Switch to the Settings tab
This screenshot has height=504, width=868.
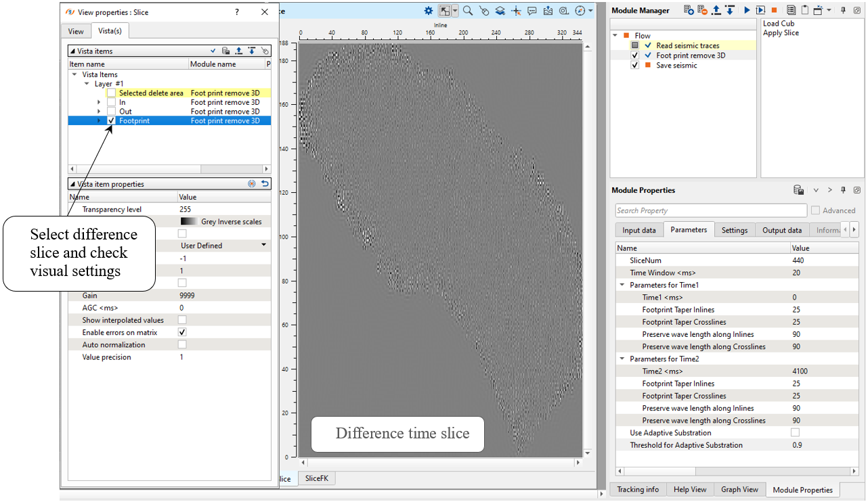[734, 230]
